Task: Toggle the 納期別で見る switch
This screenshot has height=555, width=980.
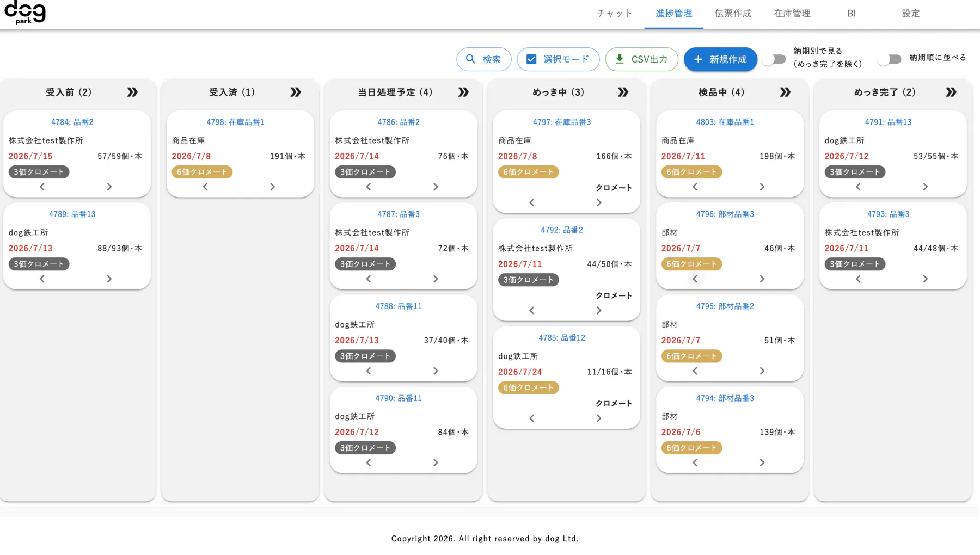Action: [x=774, y=59]
